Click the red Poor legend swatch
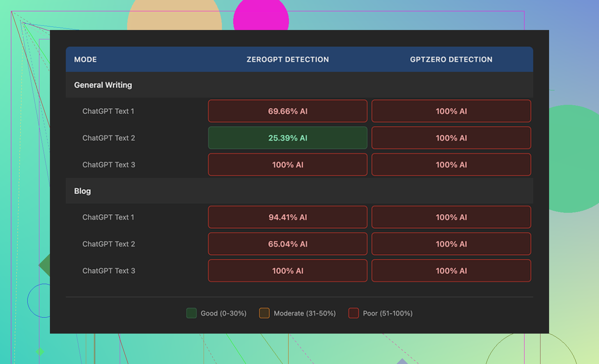 pyautogui.click(x=353, y=313)
